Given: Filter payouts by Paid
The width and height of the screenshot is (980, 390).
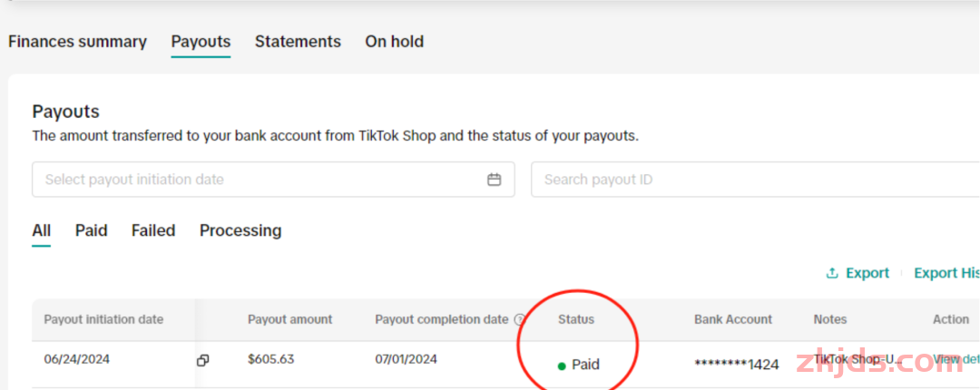Looking at the screenshot, I should click(x=92, y=230).
